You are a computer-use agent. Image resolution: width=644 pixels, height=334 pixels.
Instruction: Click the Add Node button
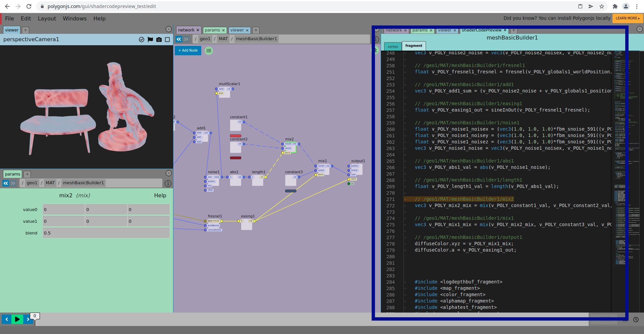point(188,51)
